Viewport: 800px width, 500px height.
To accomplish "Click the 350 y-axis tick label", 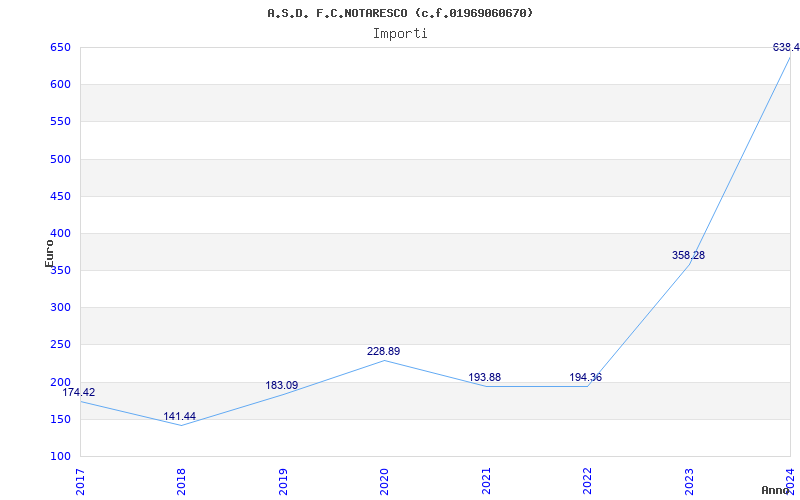I will (x=59, y=271).
